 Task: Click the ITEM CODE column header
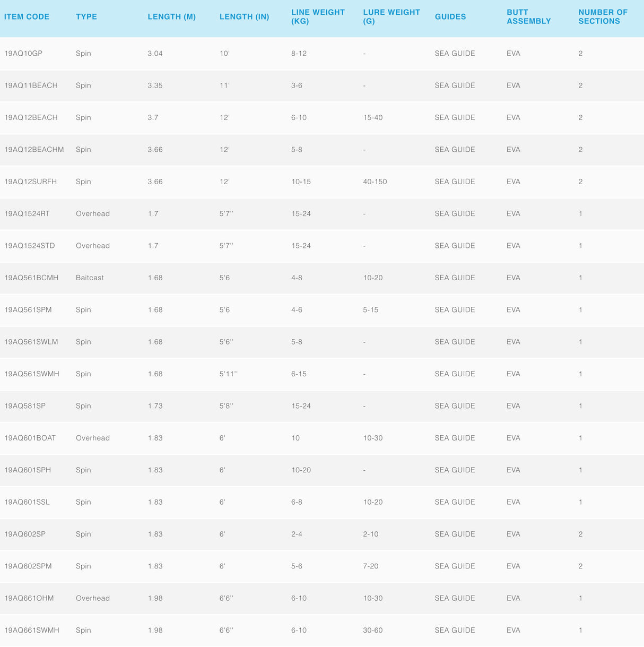[27, 17]
